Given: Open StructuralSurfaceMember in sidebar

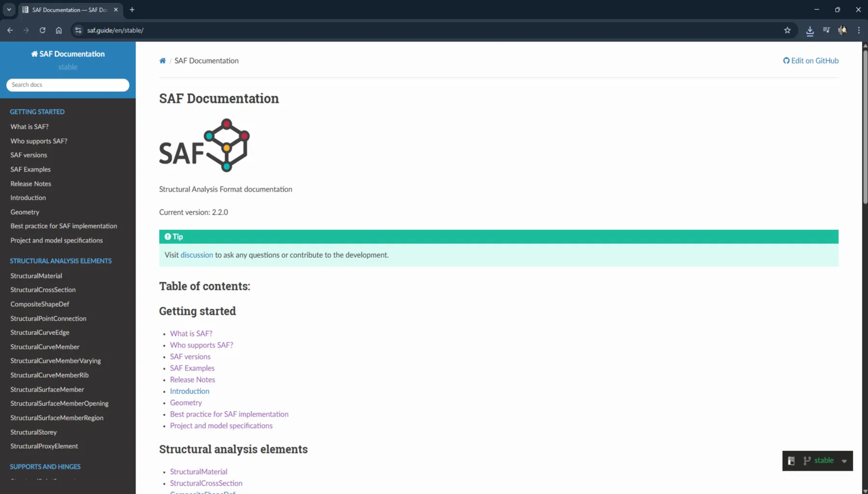Looking at the screenshot, I should [47, 389].
